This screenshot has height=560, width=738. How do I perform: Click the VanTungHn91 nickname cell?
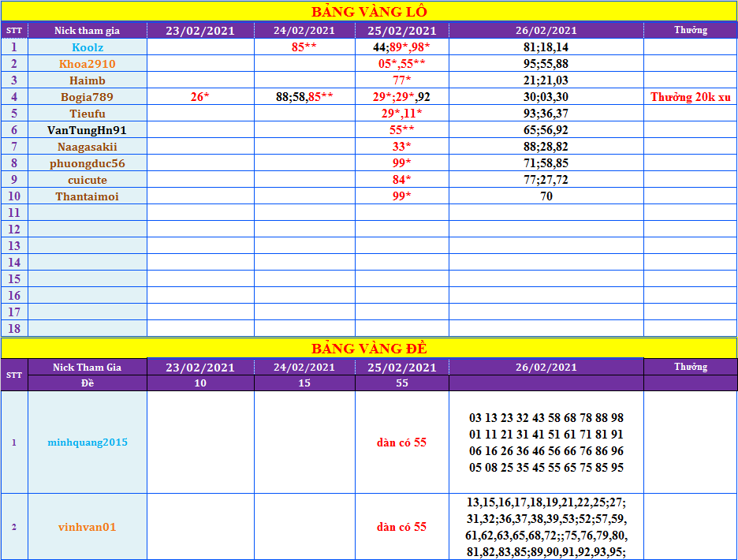pos(88,130)
